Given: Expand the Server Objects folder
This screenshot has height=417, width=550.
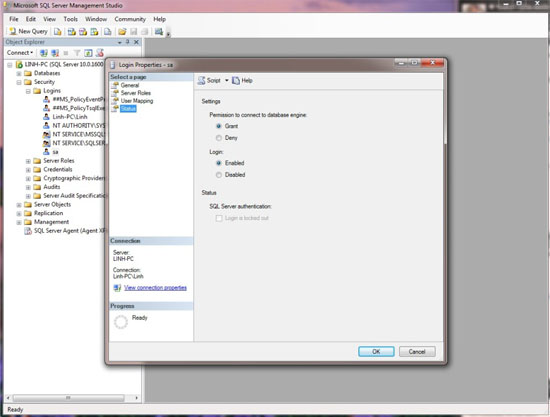Looking at the screenshot, I should pyautogui.click(x=19, y=205).
